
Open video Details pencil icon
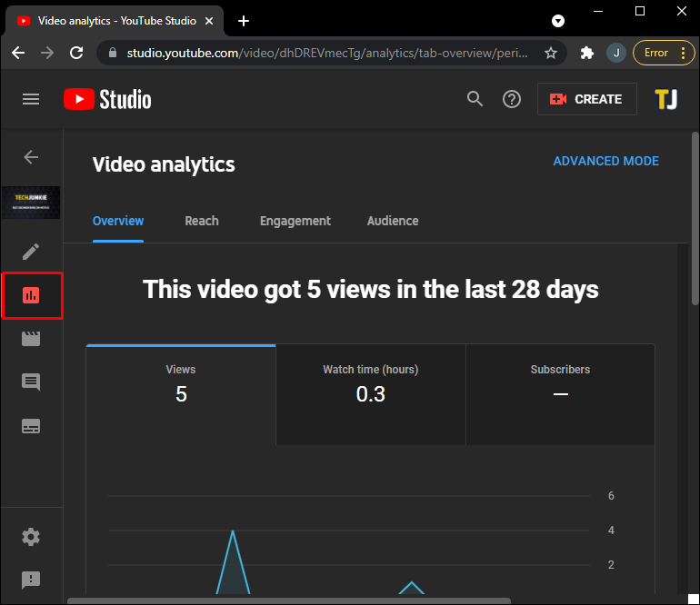pyautogui.click(x=31, y=252)
